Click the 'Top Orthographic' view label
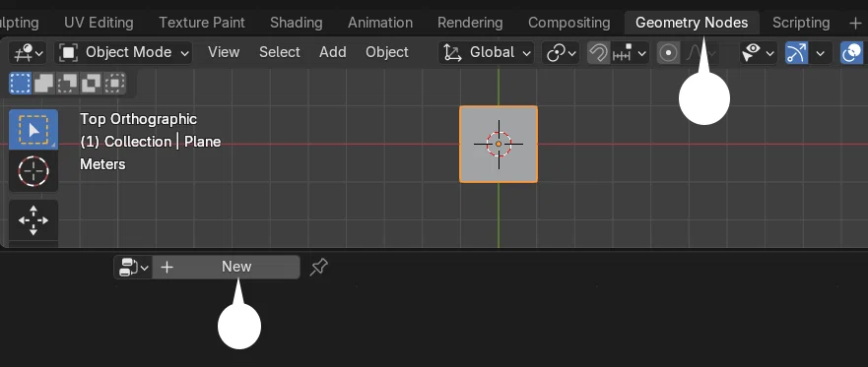Image resolution: width=868 pixels, height=367 pixels. [x=138, y=119]
